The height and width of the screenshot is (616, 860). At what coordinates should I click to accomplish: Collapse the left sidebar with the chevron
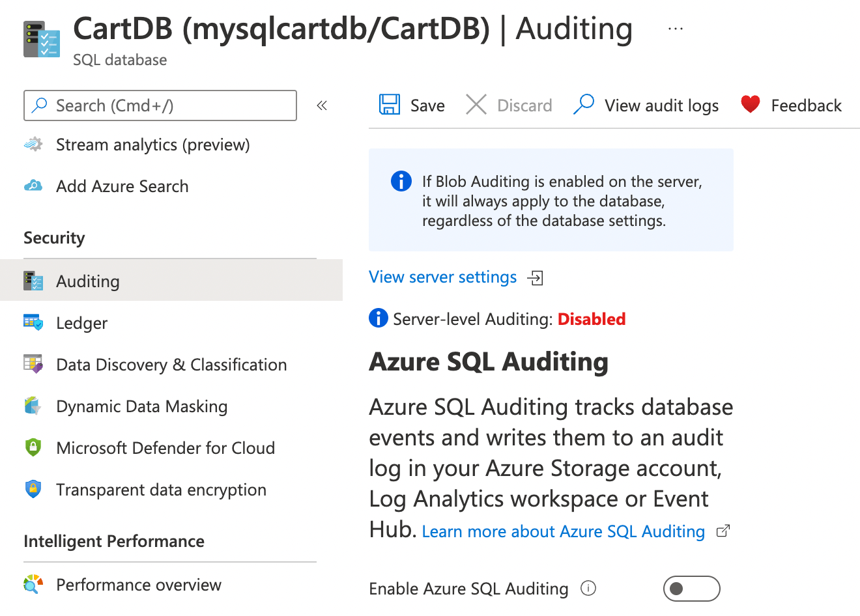321,104
